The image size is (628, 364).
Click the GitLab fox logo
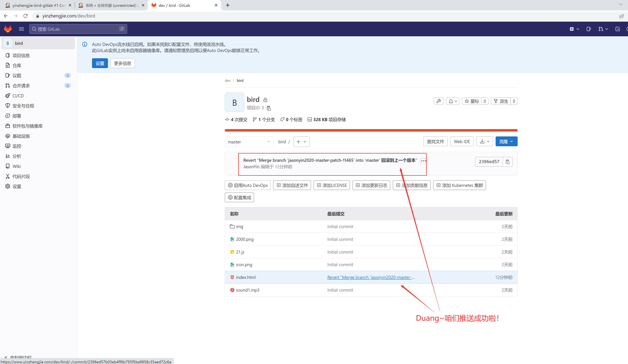click(x=8, y=29)
